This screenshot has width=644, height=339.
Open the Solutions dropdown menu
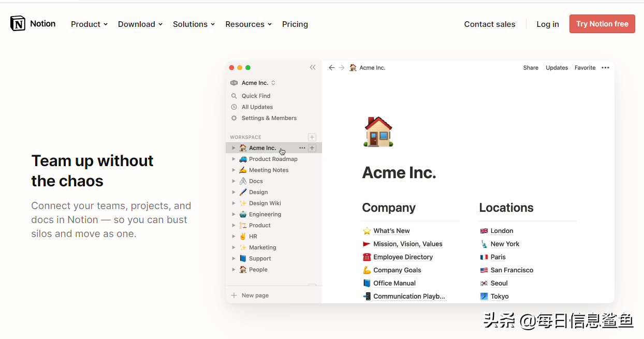[x=194, y=24]
